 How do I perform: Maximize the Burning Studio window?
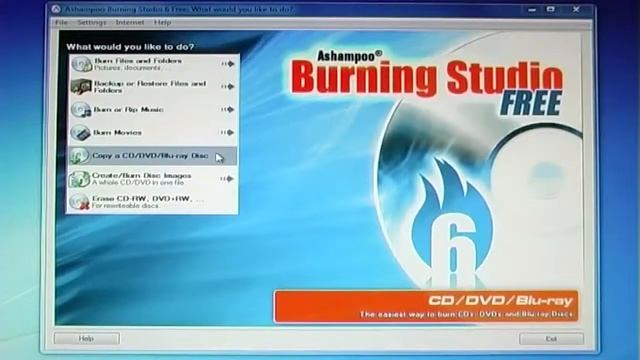click(x=551, y=9)
